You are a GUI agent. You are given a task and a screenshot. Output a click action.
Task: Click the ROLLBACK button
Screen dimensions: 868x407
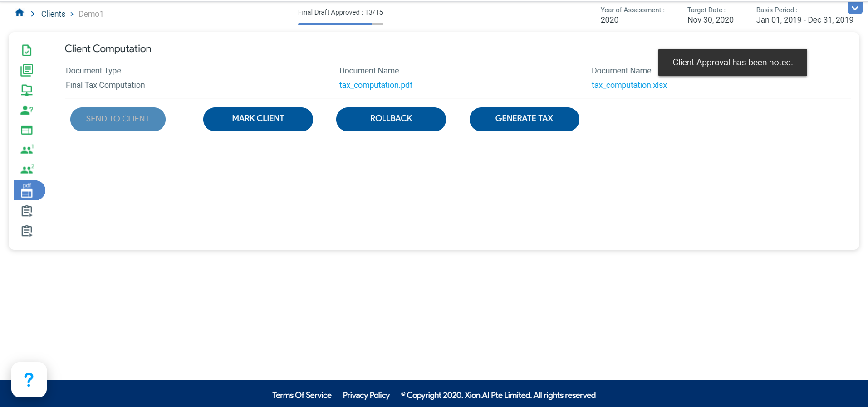pyautogui.click(x=391, y=119)
